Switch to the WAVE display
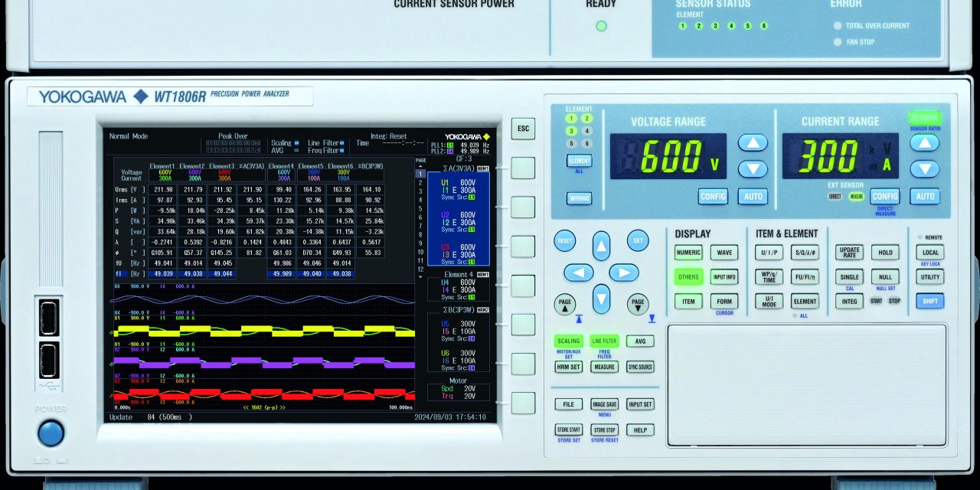The height and width of the screenshot is (490, 980). pos(724,252)
